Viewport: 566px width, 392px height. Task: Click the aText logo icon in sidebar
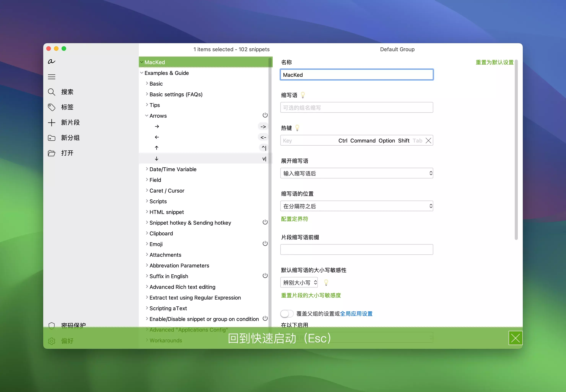pos(51,61)
